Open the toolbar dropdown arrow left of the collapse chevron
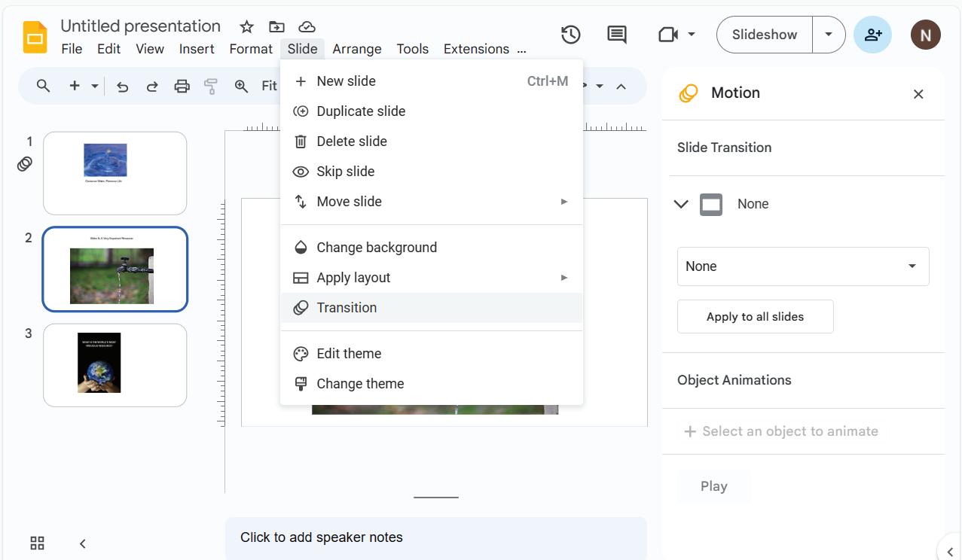962x560 pixels. (600, 87)
